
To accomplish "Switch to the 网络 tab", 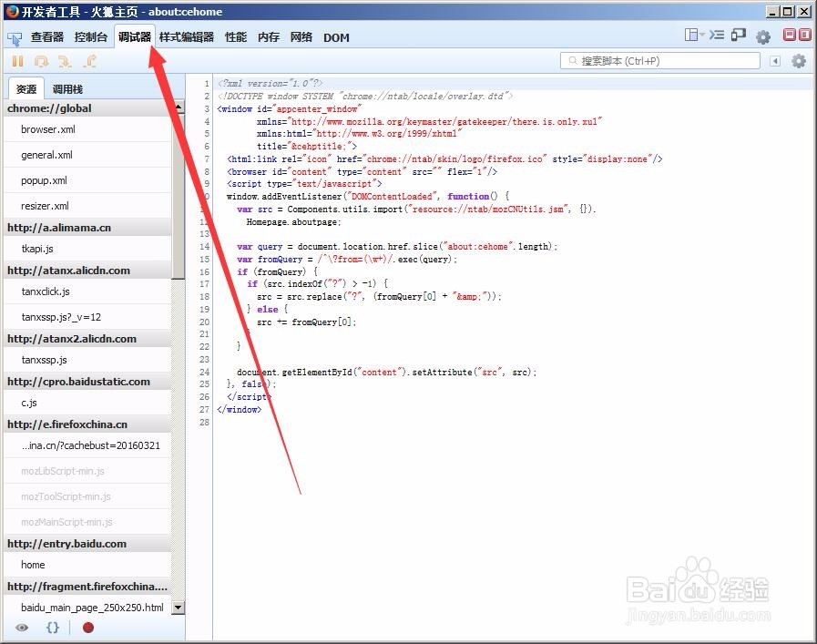I will pyautogui.click(x=301, y=37).
